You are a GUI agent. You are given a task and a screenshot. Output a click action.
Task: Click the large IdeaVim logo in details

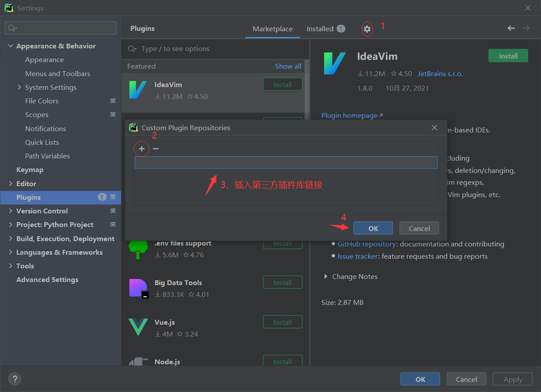(x=335, y=63)
